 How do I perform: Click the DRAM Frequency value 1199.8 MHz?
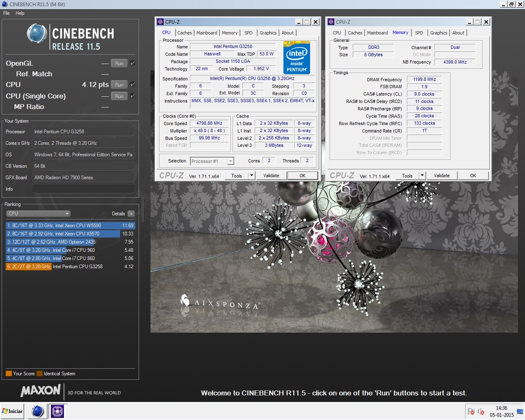[x=425, y=79]
